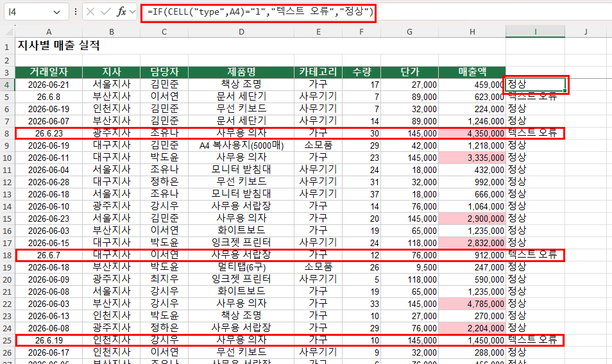Click product cell A4 복사용지(5000매)
This screenshot has width=612, height=364.
tap(241, 145)
